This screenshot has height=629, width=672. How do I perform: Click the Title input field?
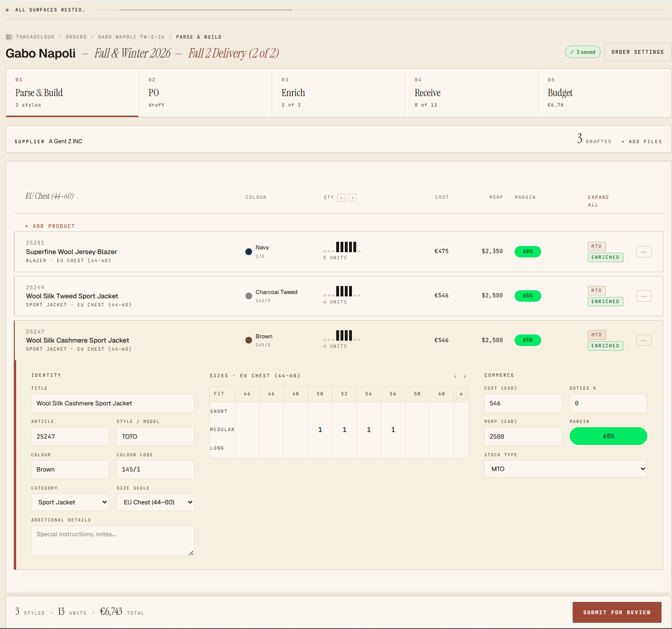click(x=113, y=403)
